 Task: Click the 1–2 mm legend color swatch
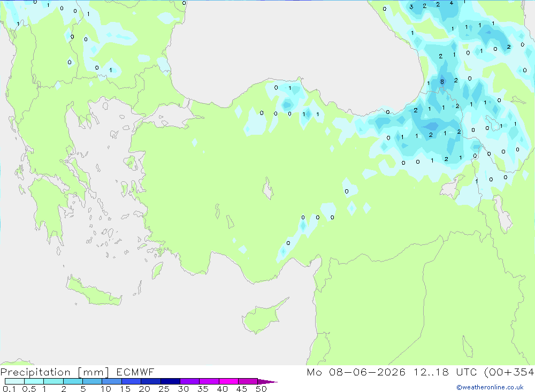pyautogui.click(x=53, y=381)
